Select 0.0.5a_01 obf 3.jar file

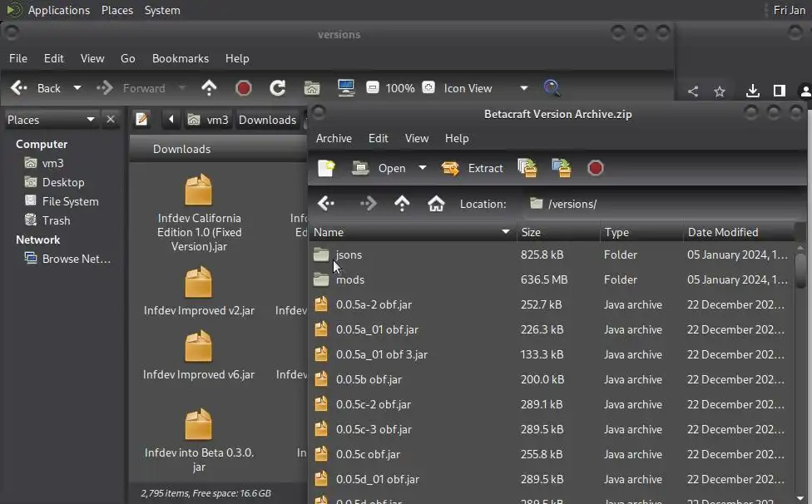[551, 354]
